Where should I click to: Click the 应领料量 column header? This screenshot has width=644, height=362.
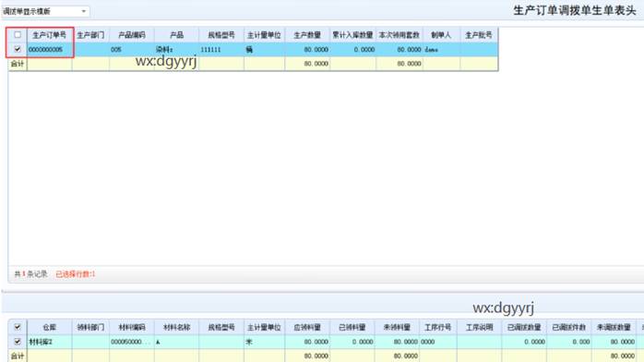307,328
